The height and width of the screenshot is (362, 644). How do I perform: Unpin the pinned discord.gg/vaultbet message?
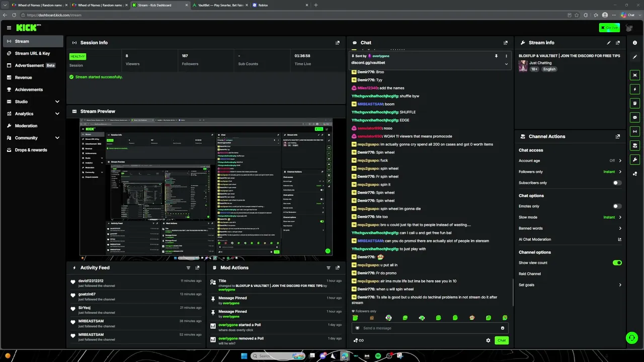point(496,56)
